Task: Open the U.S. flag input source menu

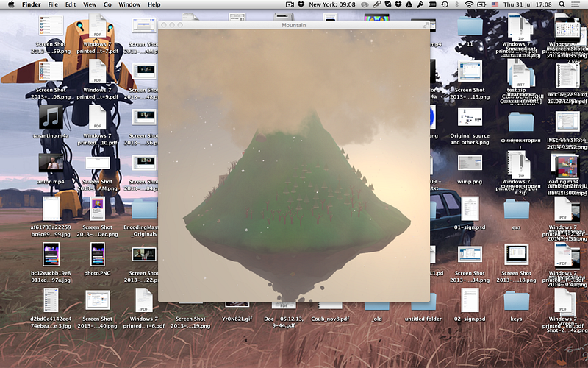Action: [495, 4]
